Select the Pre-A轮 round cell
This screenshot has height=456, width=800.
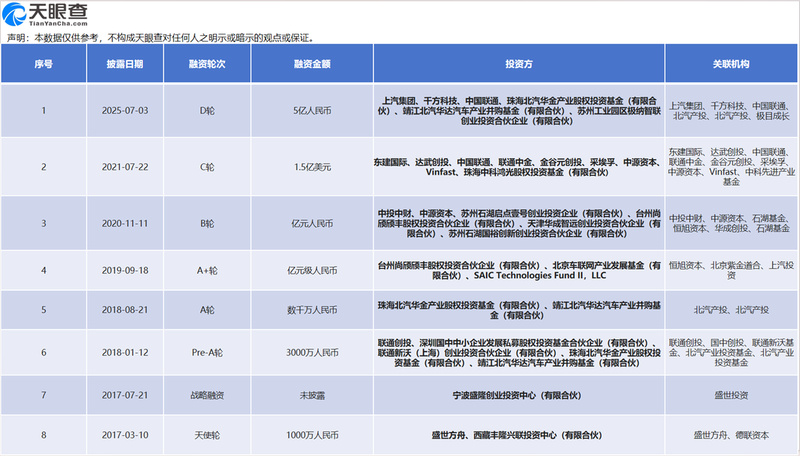pos(207,352)
